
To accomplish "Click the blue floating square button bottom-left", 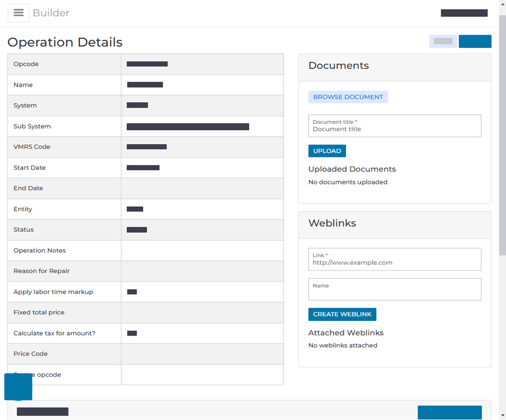I will (x=18, y=387).
